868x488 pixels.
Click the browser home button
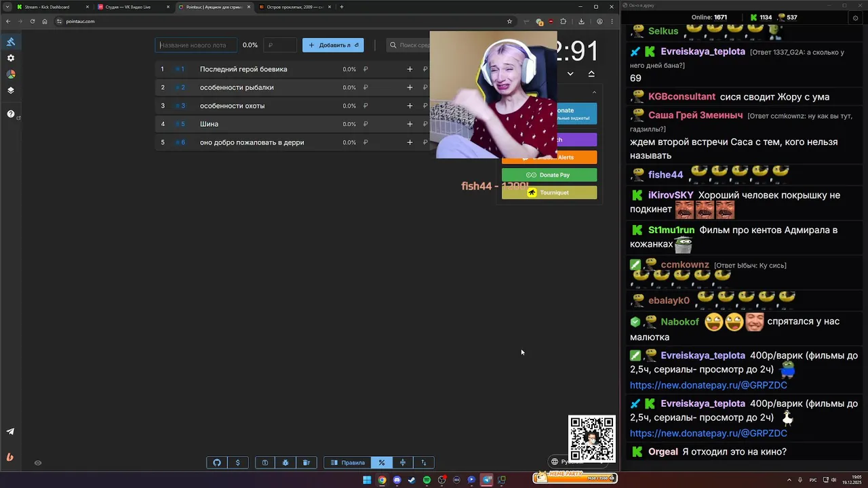tap(45, 21)
